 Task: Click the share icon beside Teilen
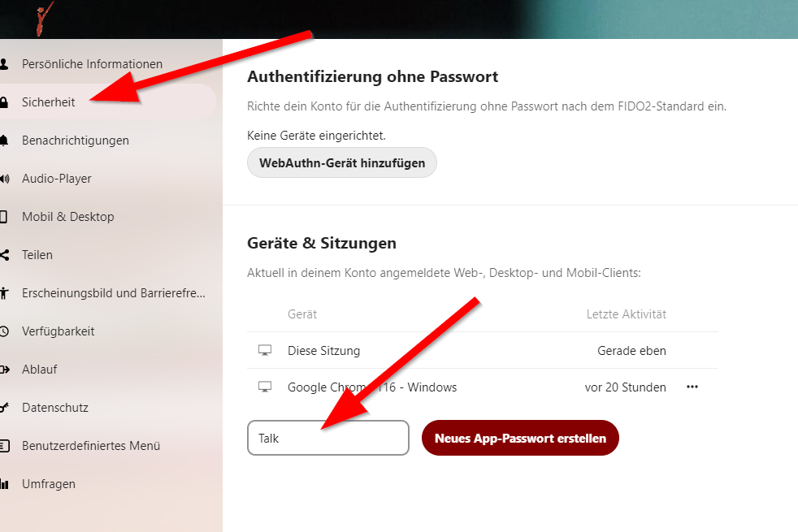coord(5,255)
